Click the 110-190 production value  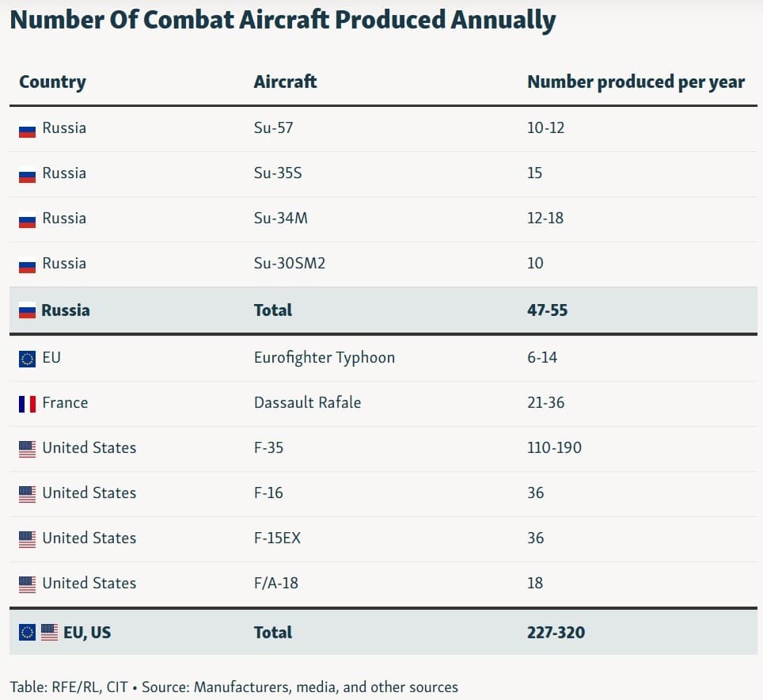(x=554, y=447)
